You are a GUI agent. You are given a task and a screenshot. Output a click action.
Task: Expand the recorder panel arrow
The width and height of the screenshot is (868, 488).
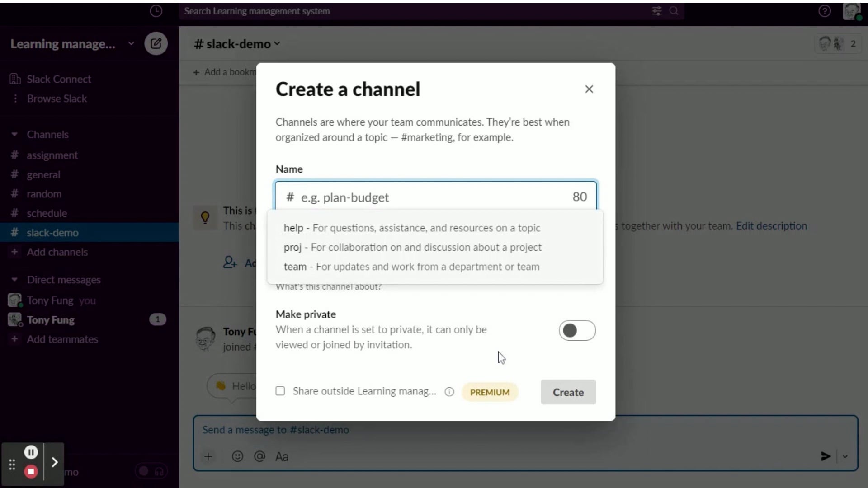[x=55, y=462]
